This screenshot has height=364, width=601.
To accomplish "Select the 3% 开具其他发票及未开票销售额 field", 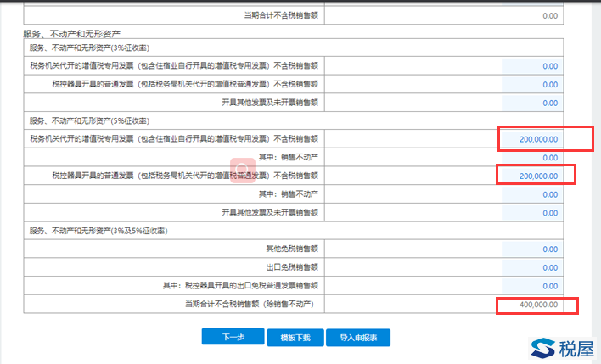I will [532, 103].
